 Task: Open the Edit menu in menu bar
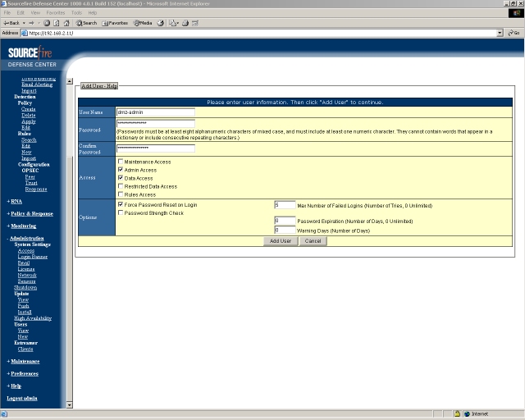click(21, 13)
